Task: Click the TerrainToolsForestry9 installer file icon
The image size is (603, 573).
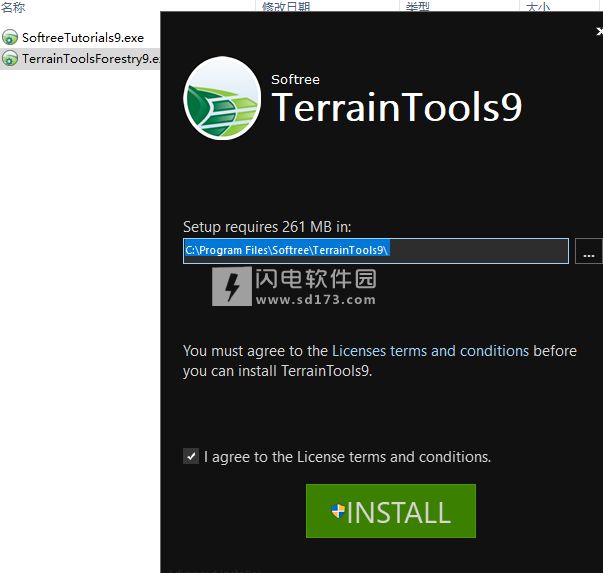Action: (10, 58)
